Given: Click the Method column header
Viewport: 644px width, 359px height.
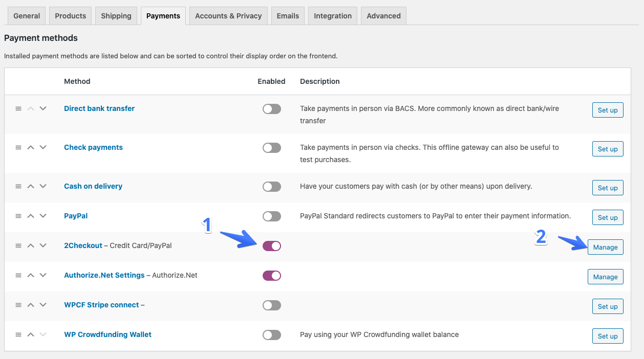Looking at the screenshot, I should (x=77, y=81).
